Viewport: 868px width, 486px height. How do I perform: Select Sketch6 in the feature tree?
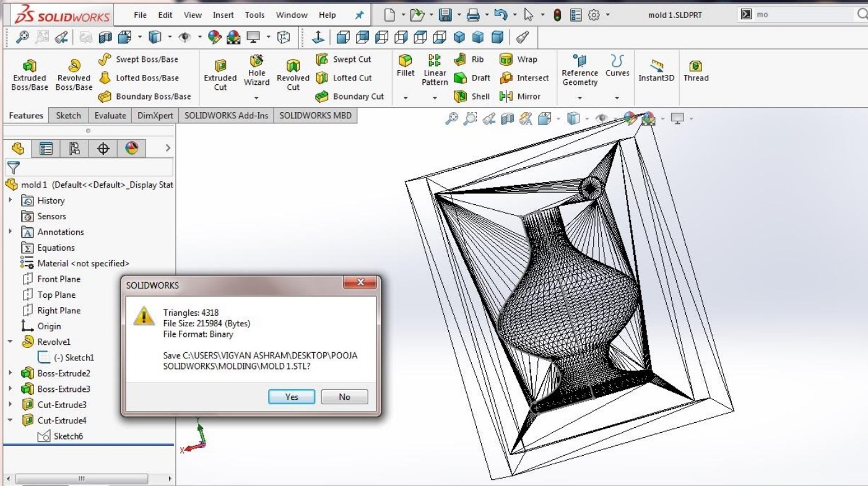pyautogui.click(x=60, y=436)
